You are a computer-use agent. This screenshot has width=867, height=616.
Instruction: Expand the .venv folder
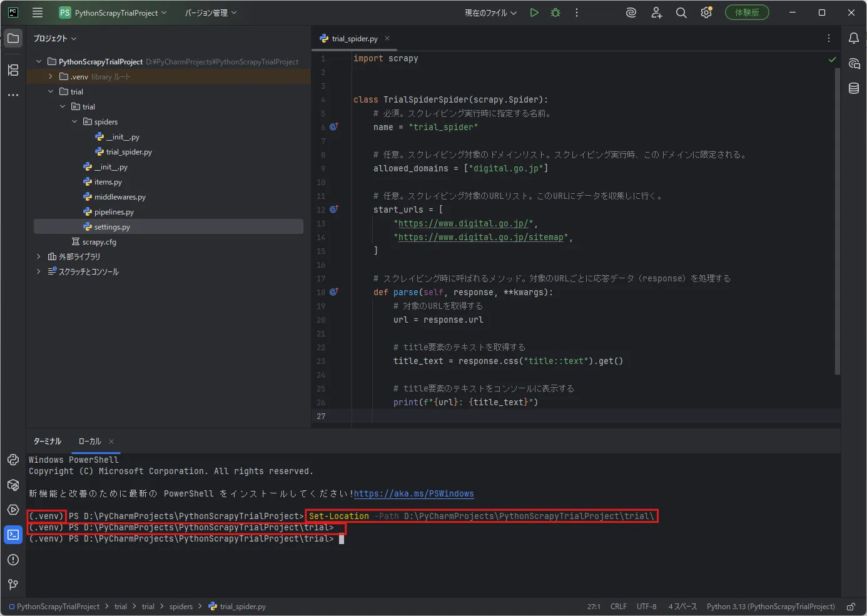(x=51, y=76)
